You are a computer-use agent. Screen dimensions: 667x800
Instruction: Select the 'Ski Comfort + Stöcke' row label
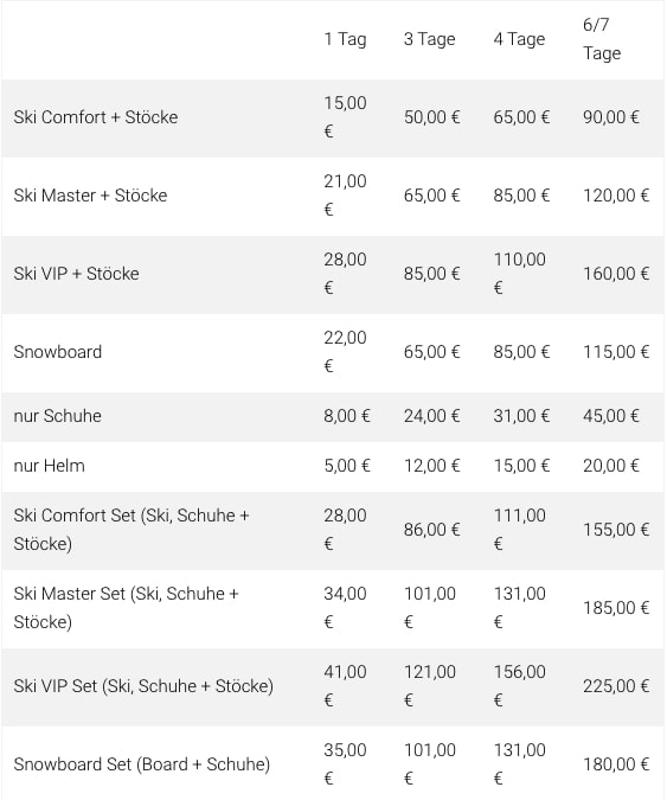click(x=96, y=117)
